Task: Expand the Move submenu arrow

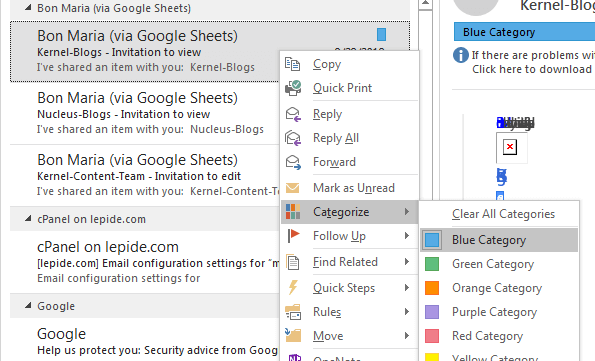Action: pos(407,336)
